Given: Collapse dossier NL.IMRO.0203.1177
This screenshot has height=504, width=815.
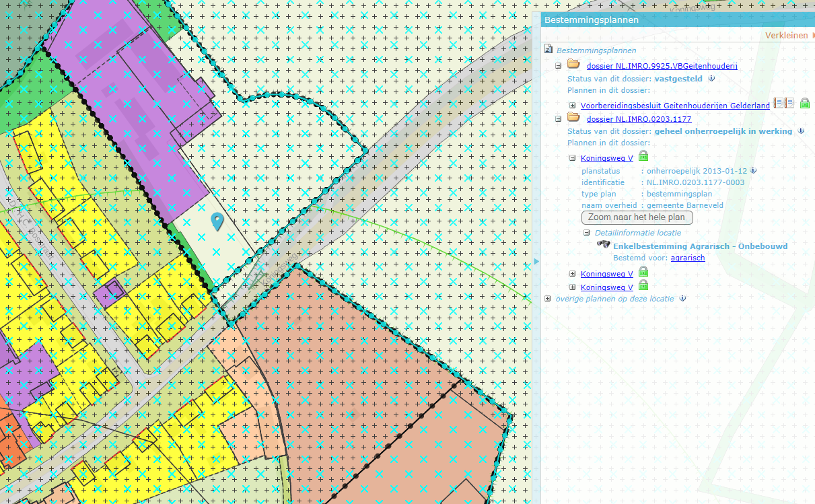Looking at the screenshot, I should [x=559, y=119].
